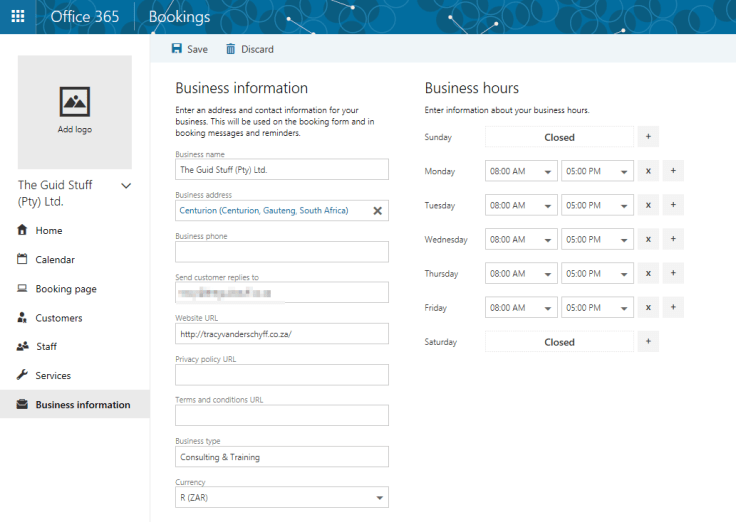Go to Calendar in the sidebar
The image size is (736, 522).
coord(55,260)
